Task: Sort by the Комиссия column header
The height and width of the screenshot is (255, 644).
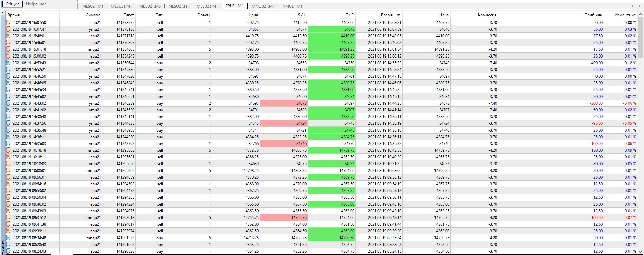Action: [487, 15]
